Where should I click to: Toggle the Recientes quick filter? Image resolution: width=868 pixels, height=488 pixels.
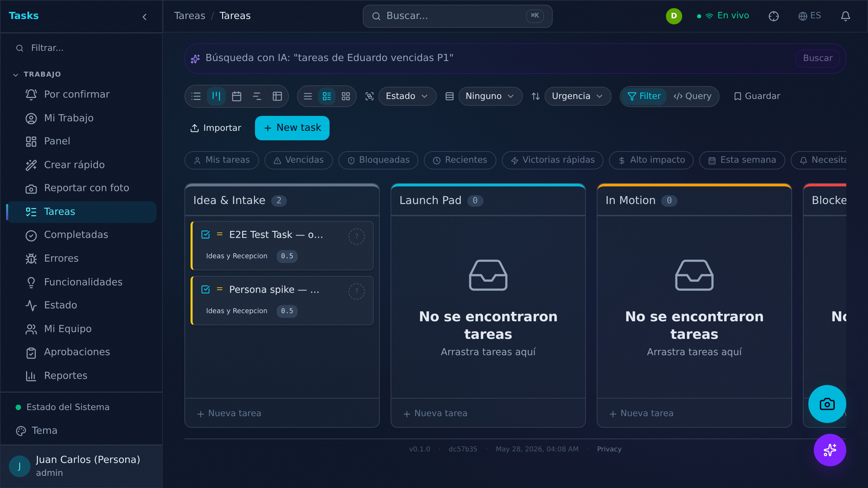[x=460, y=160]
